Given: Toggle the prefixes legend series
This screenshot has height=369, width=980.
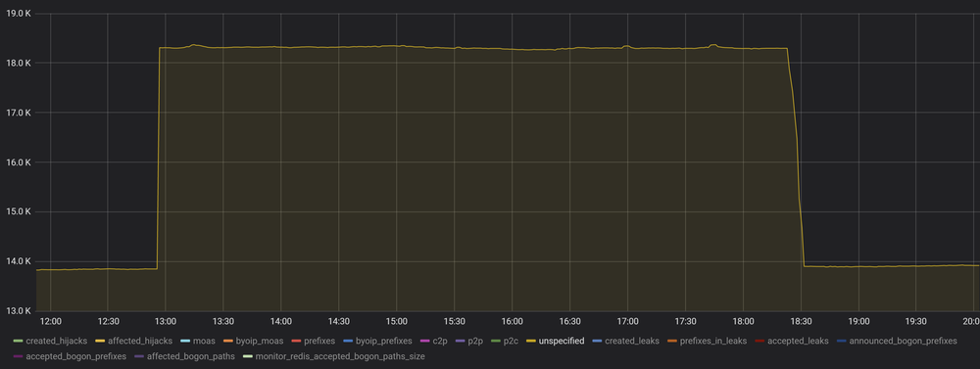Looking at the screenshot, I should tap(314, 341).
